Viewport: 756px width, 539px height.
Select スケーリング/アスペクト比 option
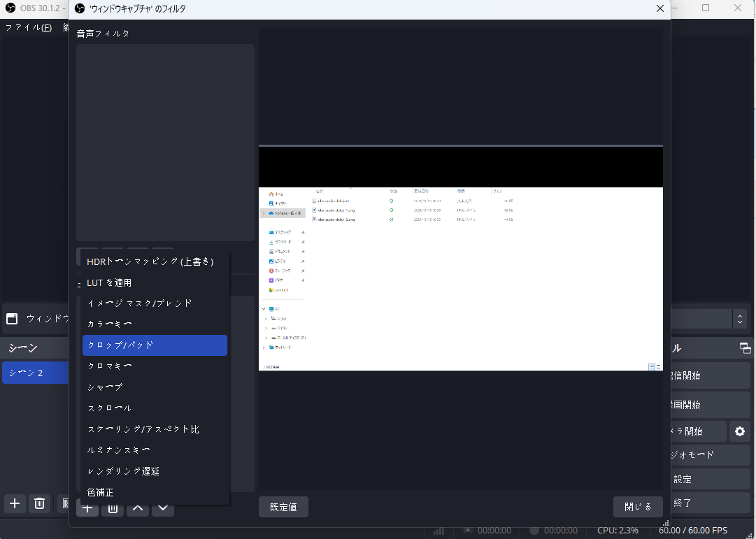click(155, 429)
